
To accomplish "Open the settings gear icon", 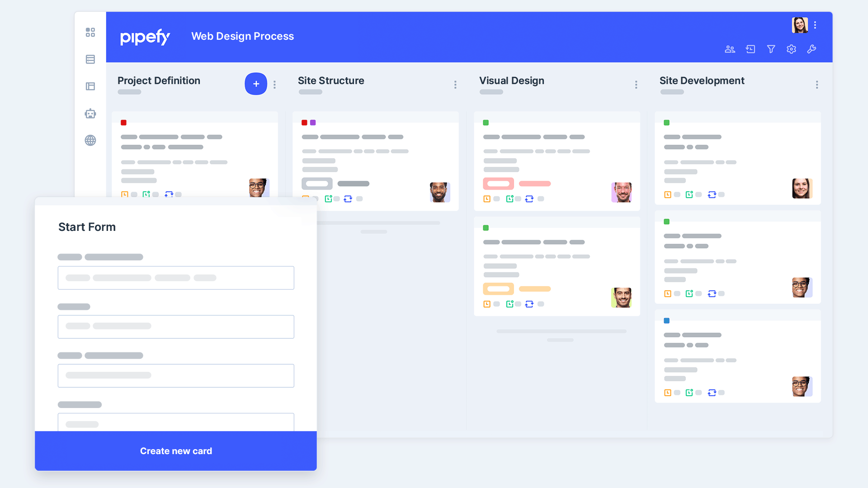I will 791,49.
